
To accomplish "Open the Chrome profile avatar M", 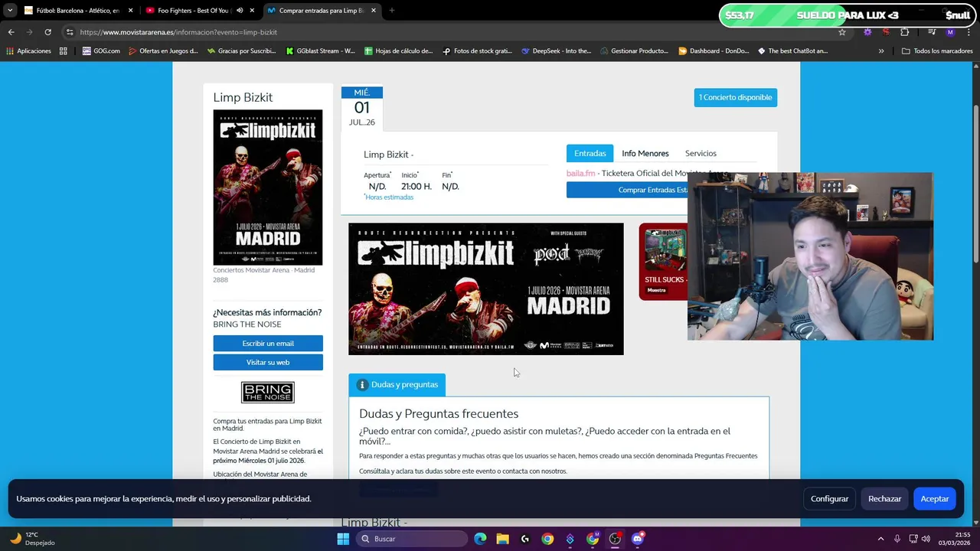I will pyautogui.click(x=950, y=32).
